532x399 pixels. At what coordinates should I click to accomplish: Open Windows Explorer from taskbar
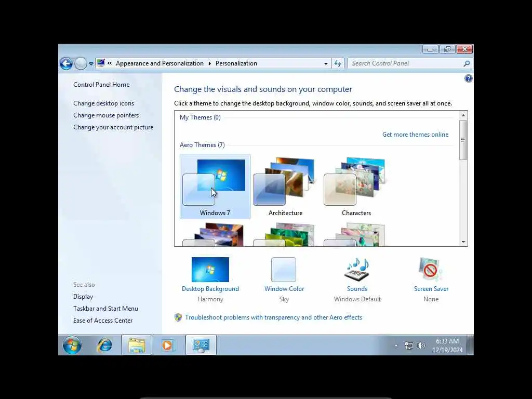click(137, 345)
